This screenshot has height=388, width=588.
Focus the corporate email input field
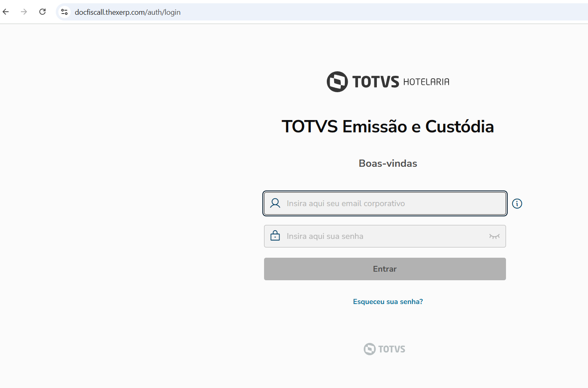pyautogui.click(x=385, y=203)
